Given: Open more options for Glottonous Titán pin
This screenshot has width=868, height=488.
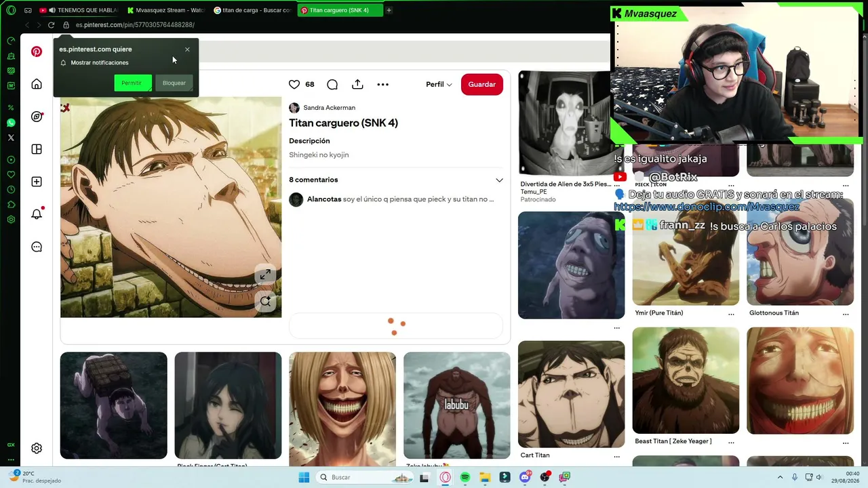Looking at the screenshot, I should tap(846, 314).
